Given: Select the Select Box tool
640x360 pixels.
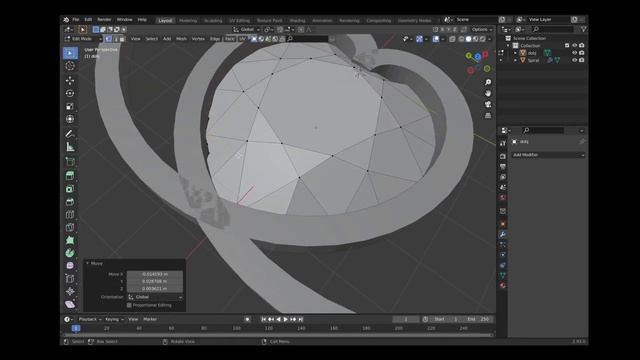Looking at the screenshot, I should [x=70, y=53].
